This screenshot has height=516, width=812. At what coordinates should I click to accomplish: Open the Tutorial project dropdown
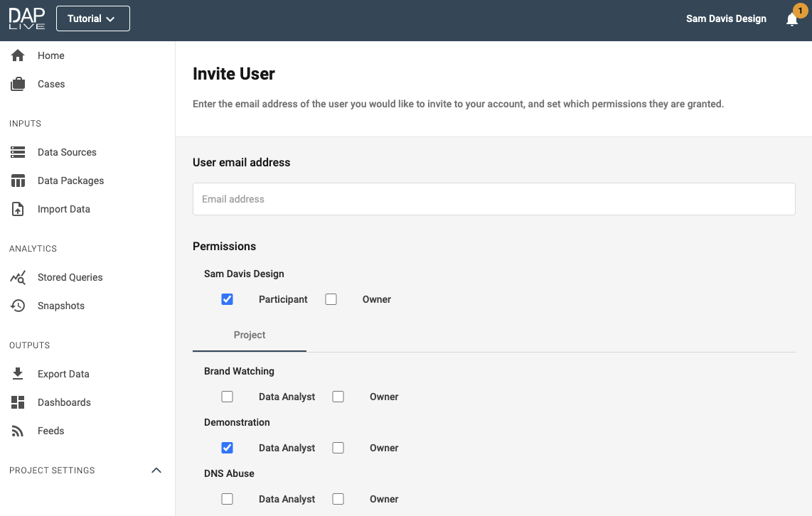point(92,19)
